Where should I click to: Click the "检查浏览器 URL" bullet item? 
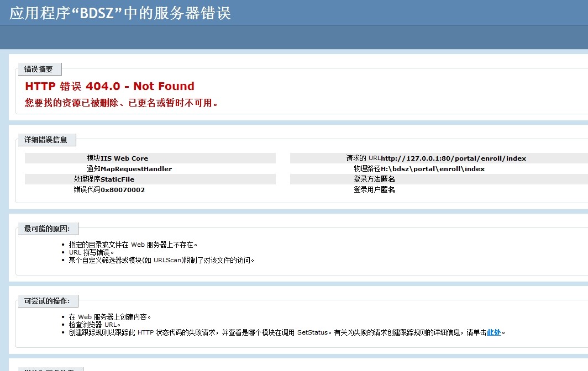[x=95, y=325]
